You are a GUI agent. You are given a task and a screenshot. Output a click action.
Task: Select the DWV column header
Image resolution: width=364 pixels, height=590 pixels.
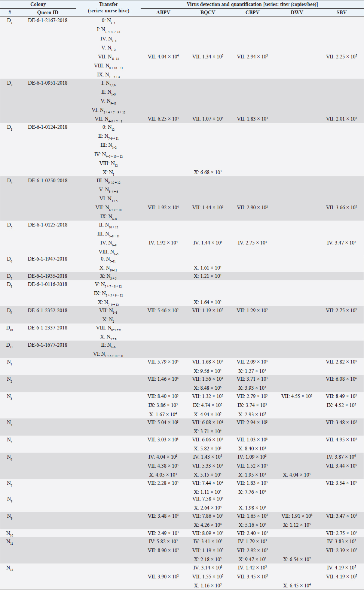click(x=297, y=12)
